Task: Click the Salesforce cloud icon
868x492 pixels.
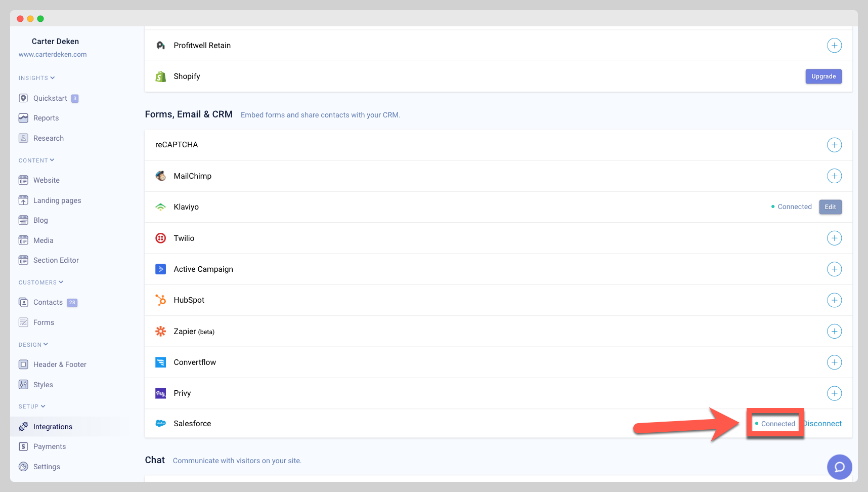Action: pos(161,423)
